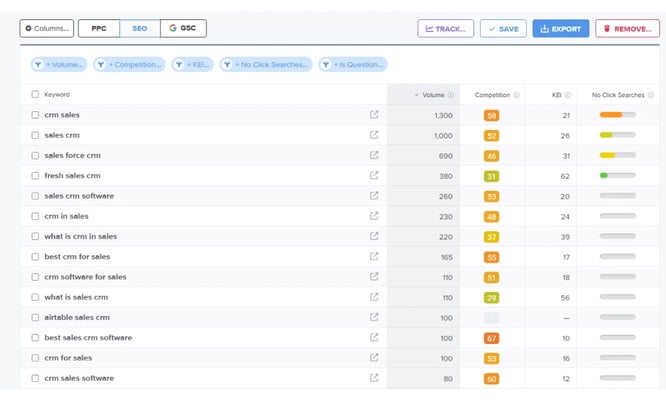666x400 pixels.
Task: Check the 'fresh sales crm' row checkbox
Action: click(x=35, y=175)
